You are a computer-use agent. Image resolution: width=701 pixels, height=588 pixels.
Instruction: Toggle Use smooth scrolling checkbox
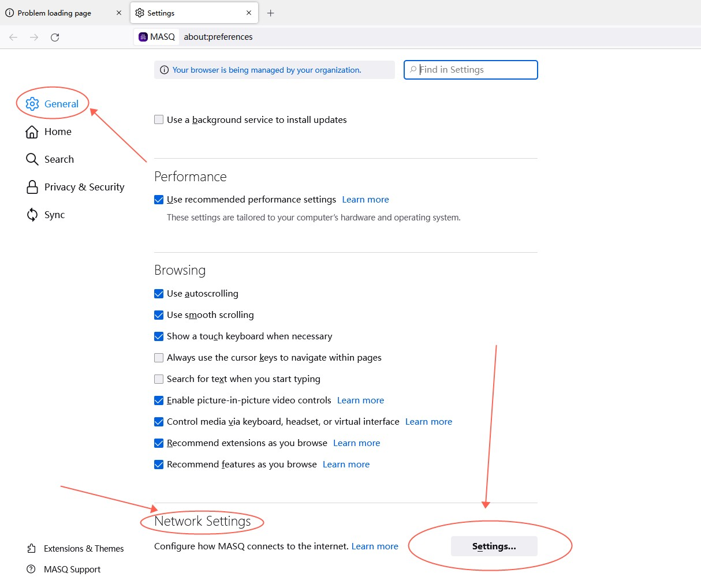tap(159, 315)
